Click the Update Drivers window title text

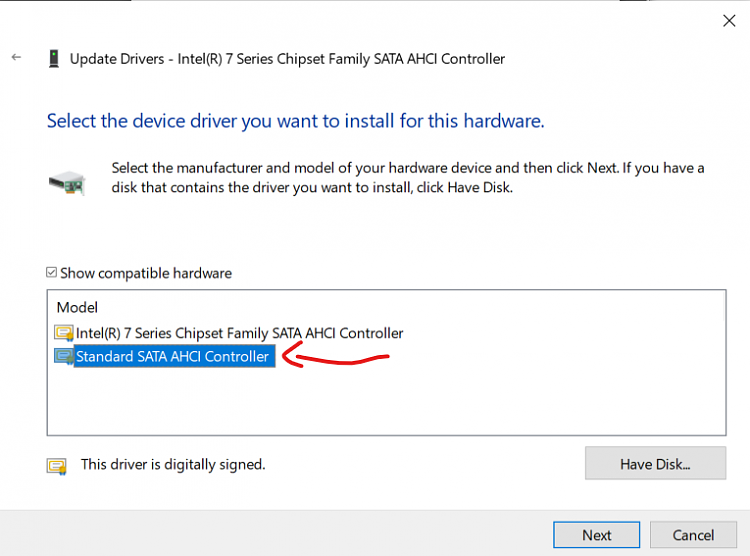point(287,59)
